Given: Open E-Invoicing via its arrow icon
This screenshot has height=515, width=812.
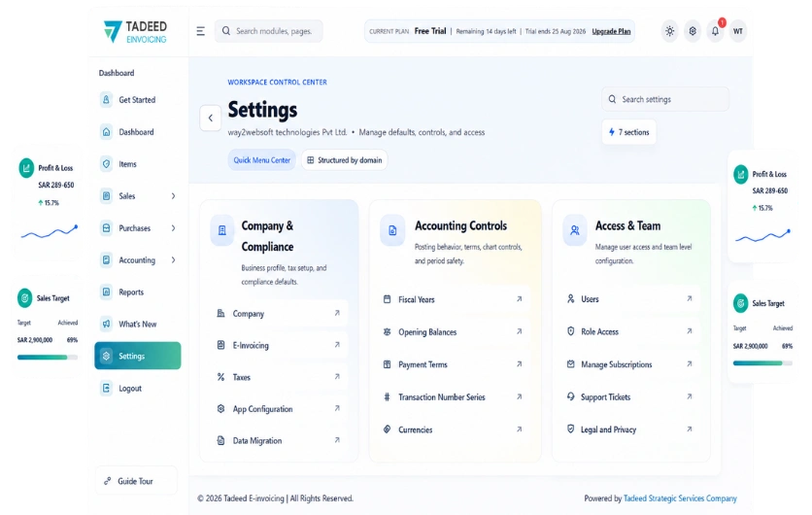Looking at the screenshot, I should point(337,345).
